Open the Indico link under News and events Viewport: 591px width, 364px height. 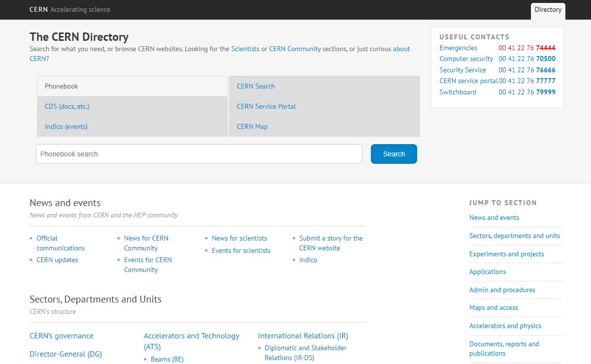tap(308, 260)
